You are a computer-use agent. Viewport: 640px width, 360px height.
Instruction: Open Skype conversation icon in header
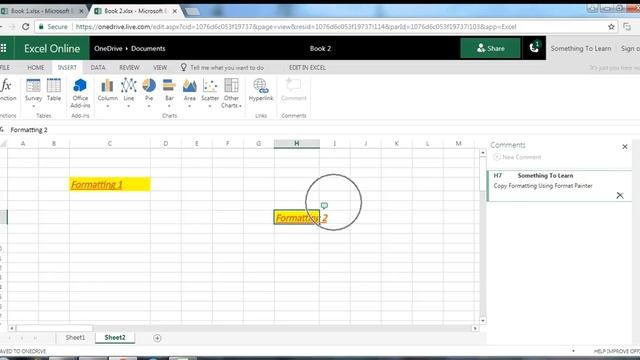tap(534, 48)
